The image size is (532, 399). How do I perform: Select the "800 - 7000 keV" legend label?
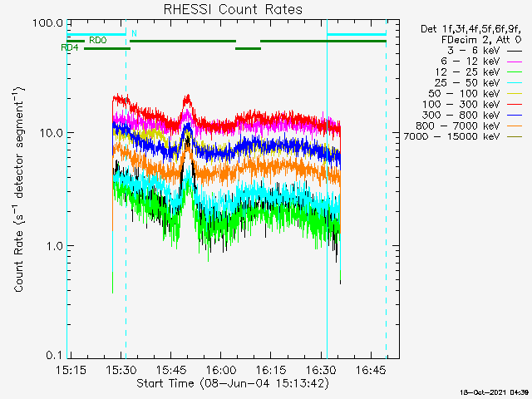click(x=458, y=126)
